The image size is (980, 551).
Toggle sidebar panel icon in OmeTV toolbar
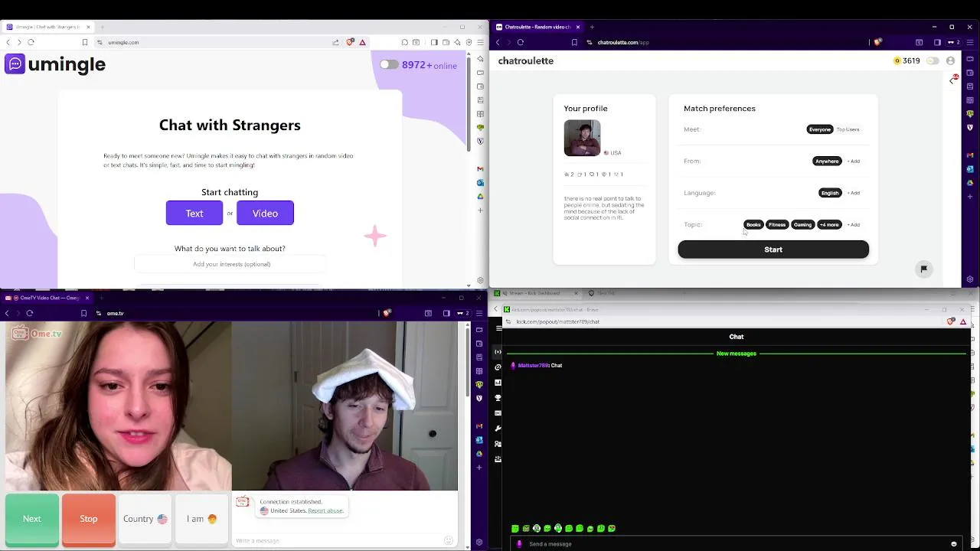coord(446,313)
